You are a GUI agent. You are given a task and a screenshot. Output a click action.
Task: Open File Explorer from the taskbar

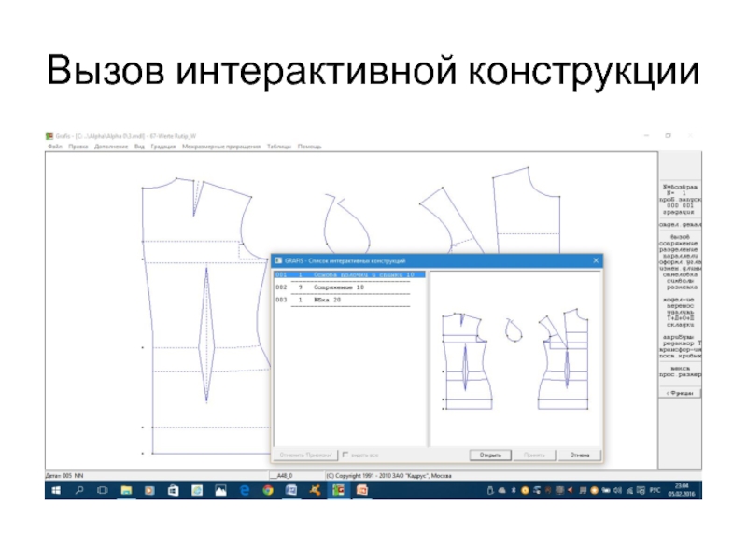click(126, 491)
